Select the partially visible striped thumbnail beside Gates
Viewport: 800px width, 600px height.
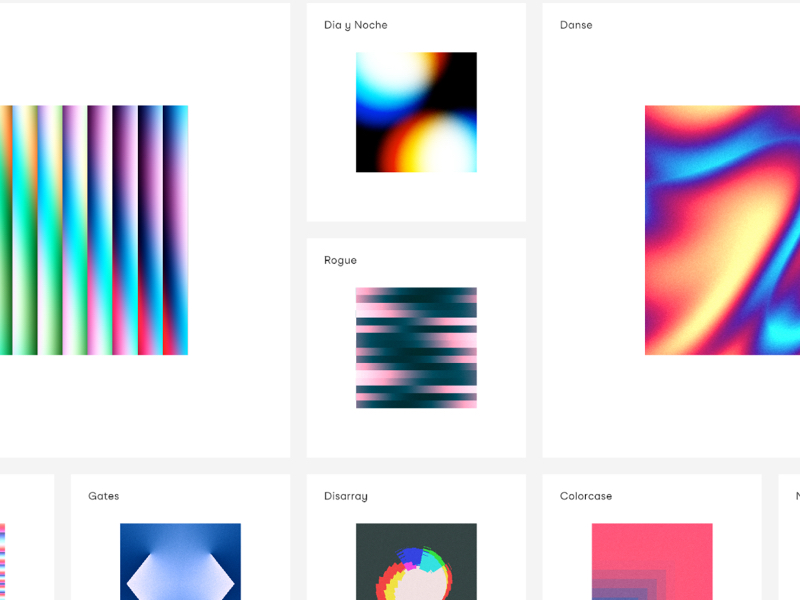3,562
